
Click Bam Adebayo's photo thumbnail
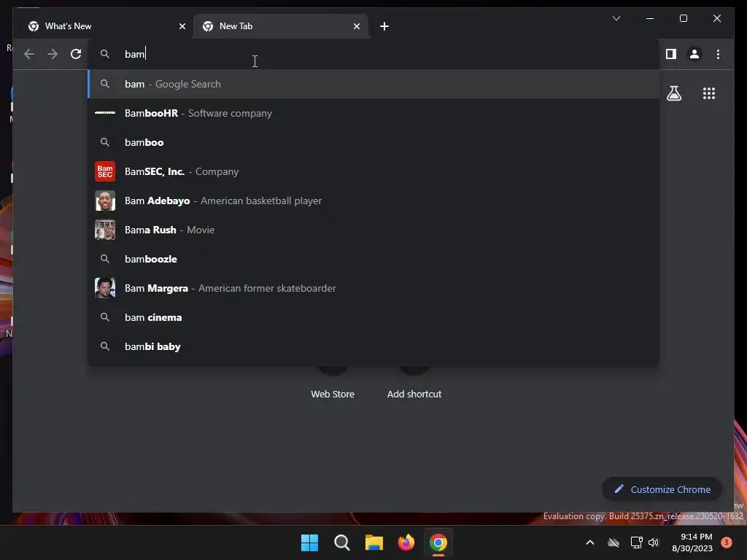point(105,201)
